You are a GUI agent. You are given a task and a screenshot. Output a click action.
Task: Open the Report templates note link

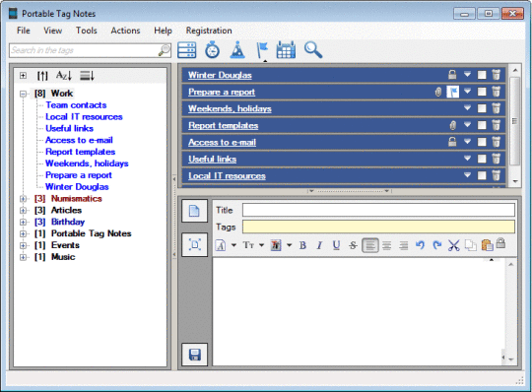pos(224,125)
